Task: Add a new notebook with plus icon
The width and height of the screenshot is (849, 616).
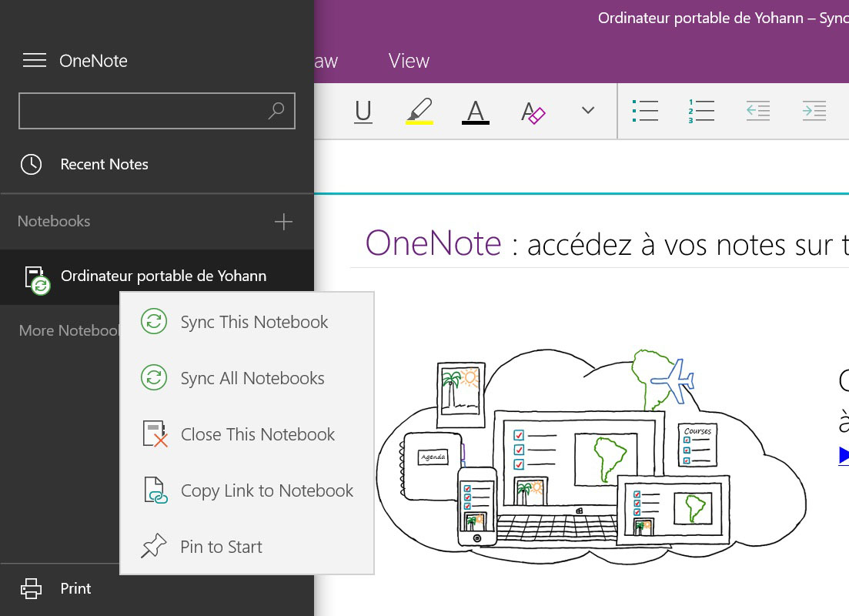Action: click(x=283, y=222)
